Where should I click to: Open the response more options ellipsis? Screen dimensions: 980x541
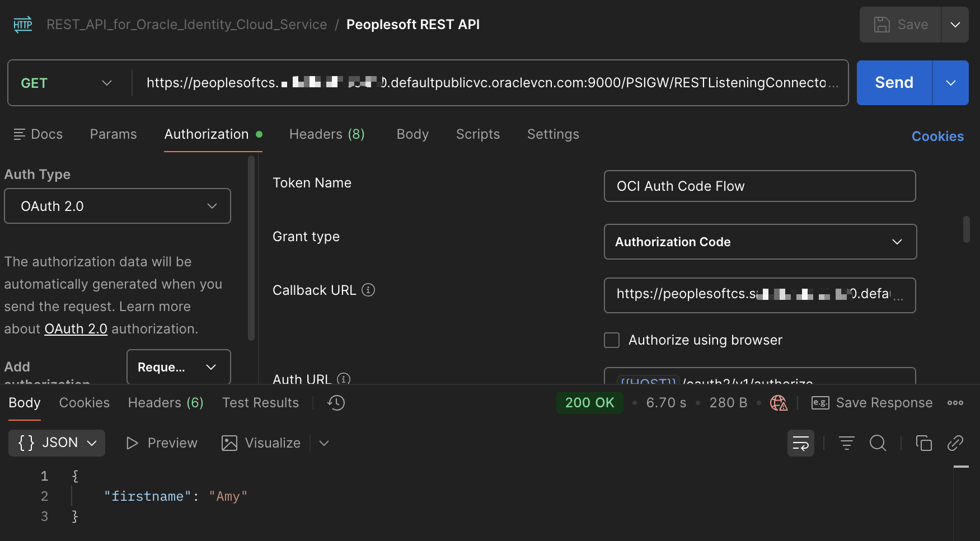pos(955,403)
